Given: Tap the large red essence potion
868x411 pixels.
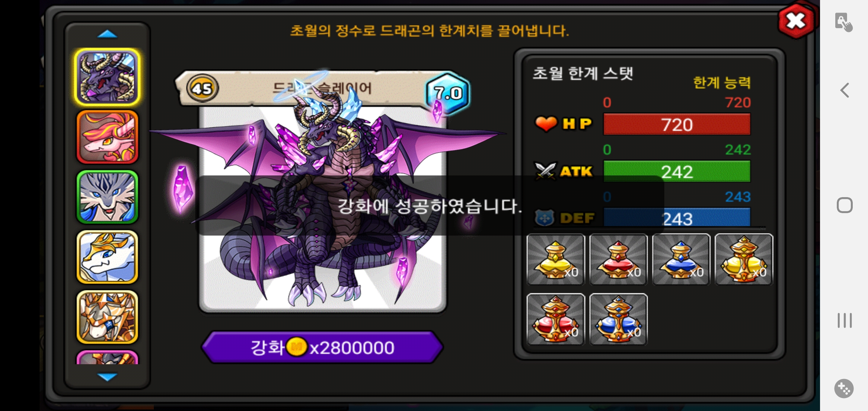Looking at the screenshot, I should 555,319.
